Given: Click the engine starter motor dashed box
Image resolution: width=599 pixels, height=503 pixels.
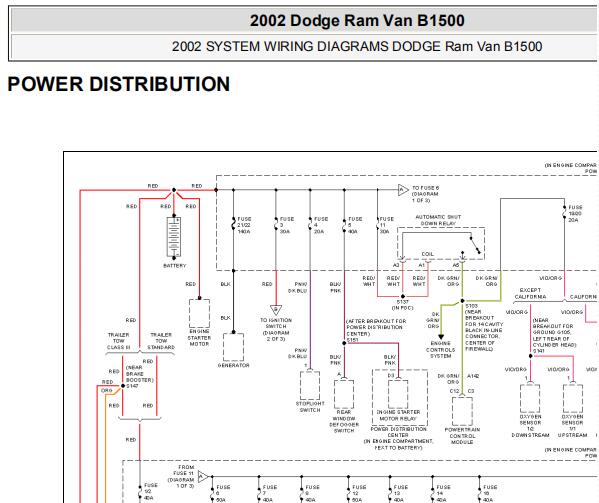Looking at the screenshot, I should click(199, 313).
